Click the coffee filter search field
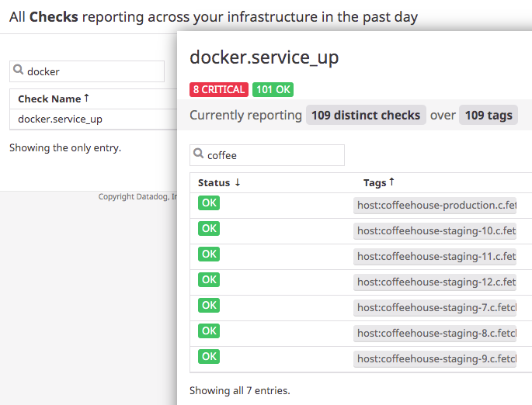This screenshot has width=532, height=405. point(273,155)
